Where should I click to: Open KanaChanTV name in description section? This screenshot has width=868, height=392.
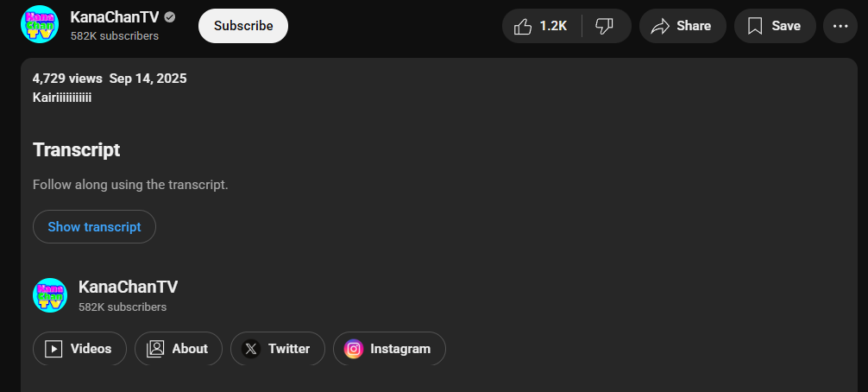pyautogui.click(x=128, y=287)
